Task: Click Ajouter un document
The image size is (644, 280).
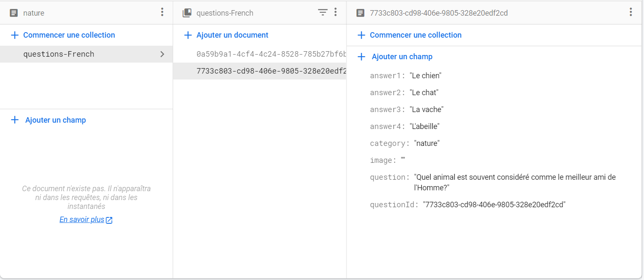Action: pyautogui.click(x=232, y=35)
